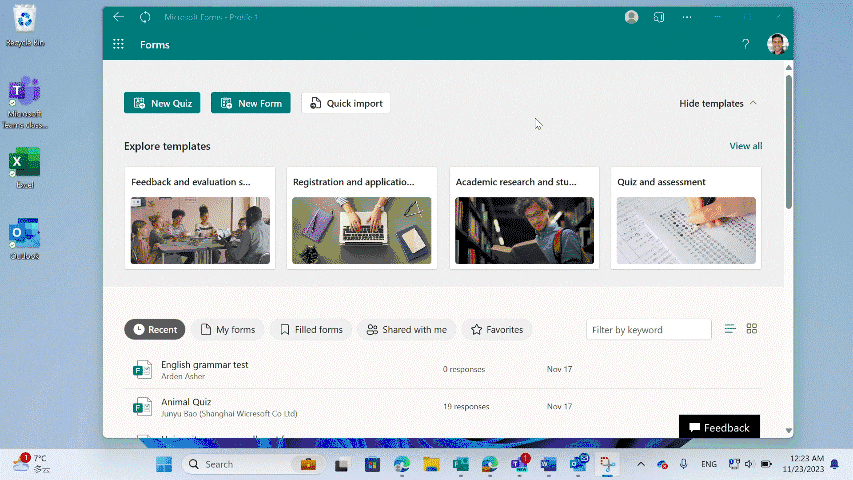The height and width of the screenshot is (480, 853).
Task: Open the browser profile icon
Action: click(x=631, y=17)
